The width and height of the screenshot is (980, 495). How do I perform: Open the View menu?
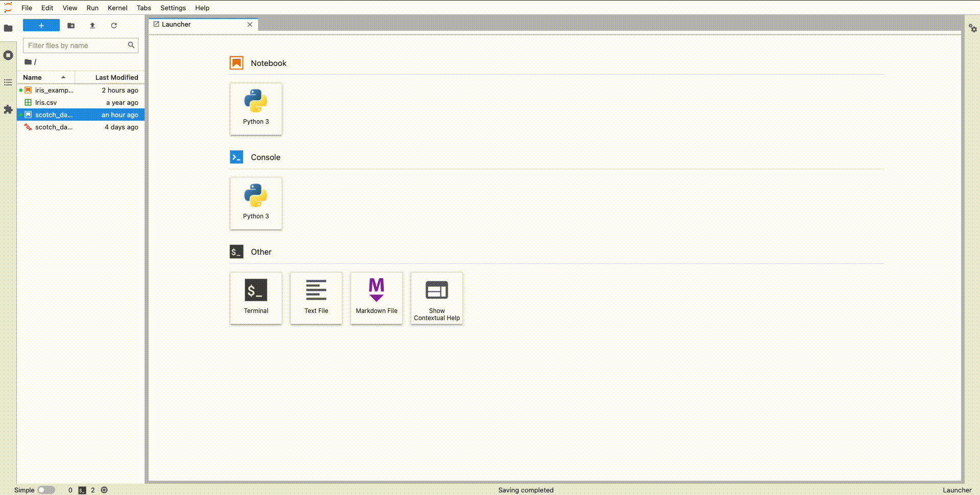70,8
